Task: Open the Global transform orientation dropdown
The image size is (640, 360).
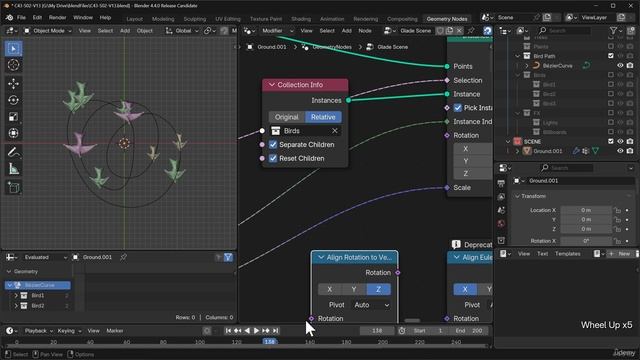Action: pos(182,31)
